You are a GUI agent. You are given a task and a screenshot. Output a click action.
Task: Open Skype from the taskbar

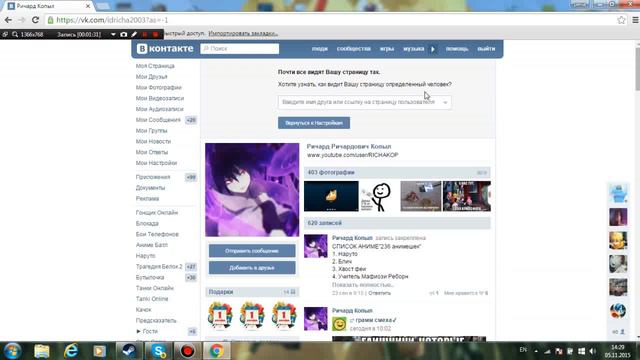[158, 351]
